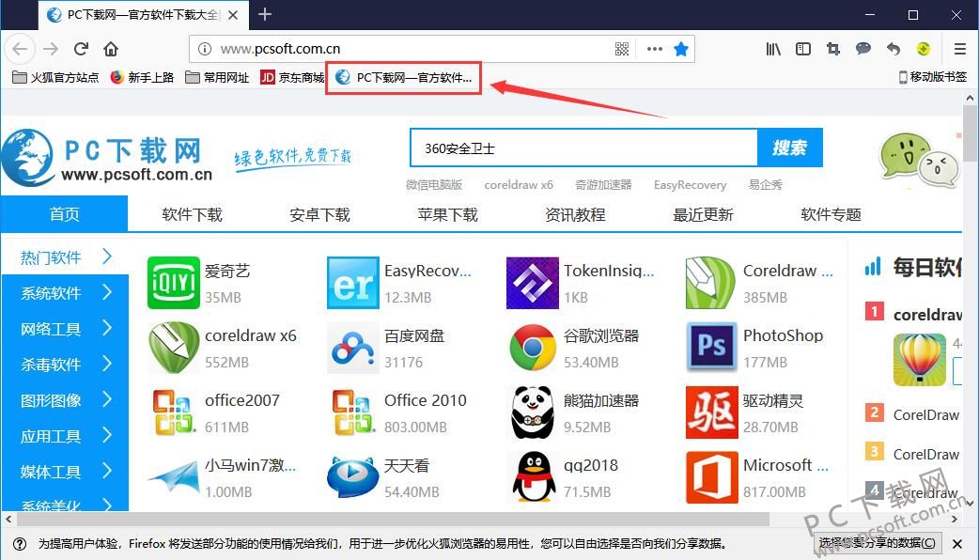Open page actions three-dot menu
This screenshot has width=979, height=560.
click(x=654, y=49)
